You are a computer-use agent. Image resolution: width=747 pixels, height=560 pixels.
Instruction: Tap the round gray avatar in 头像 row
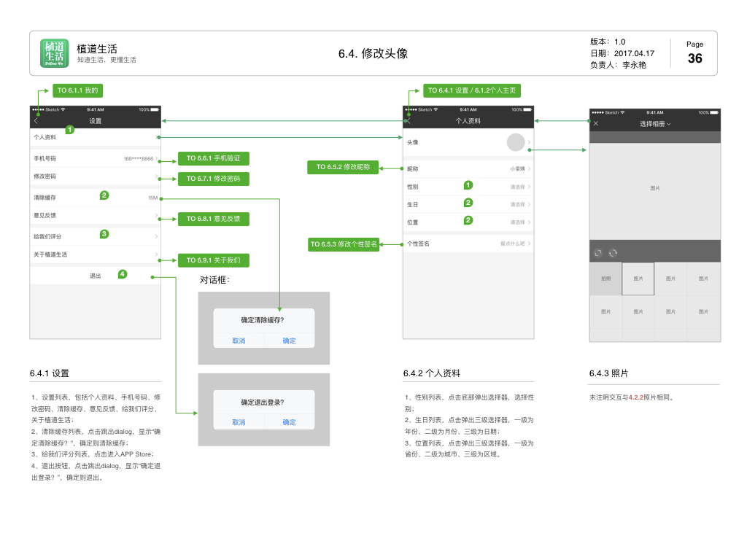coord(516,142)
